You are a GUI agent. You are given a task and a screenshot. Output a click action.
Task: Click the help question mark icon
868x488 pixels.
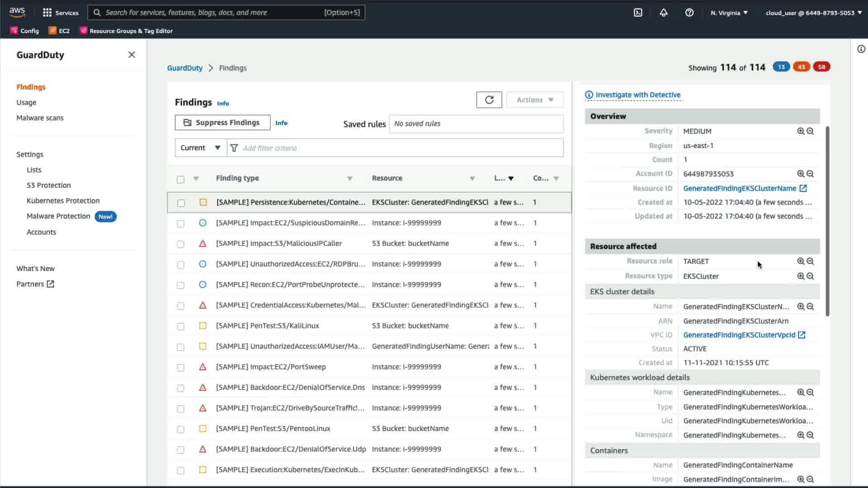(689, 13)
